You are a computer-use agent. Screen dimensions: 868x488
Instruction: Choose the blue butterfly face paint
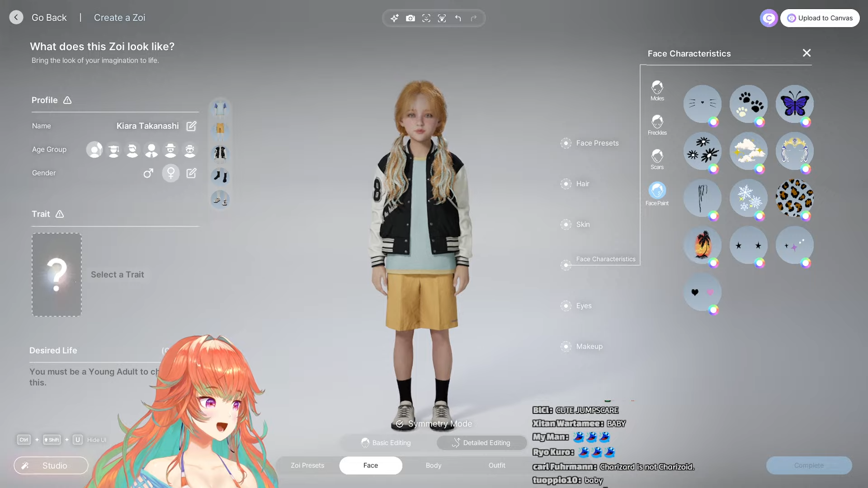[794, 103]
